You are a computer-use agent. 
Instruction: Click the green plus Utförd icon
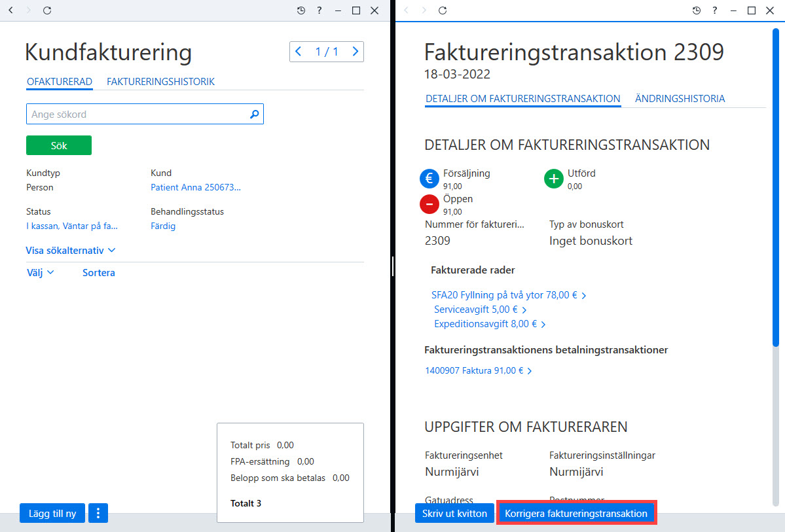click(x=554, y=178)
